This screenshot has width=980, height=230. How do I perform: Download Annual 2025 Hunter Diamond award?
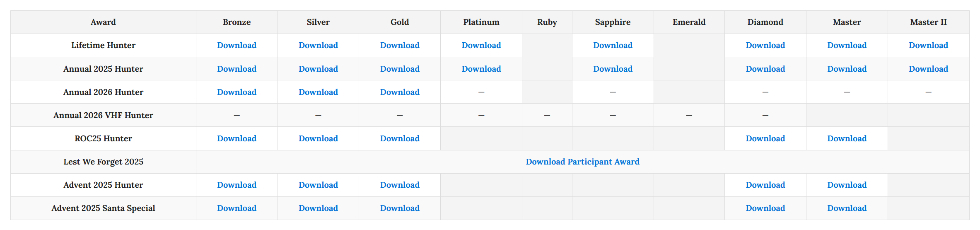pos(765,69)
